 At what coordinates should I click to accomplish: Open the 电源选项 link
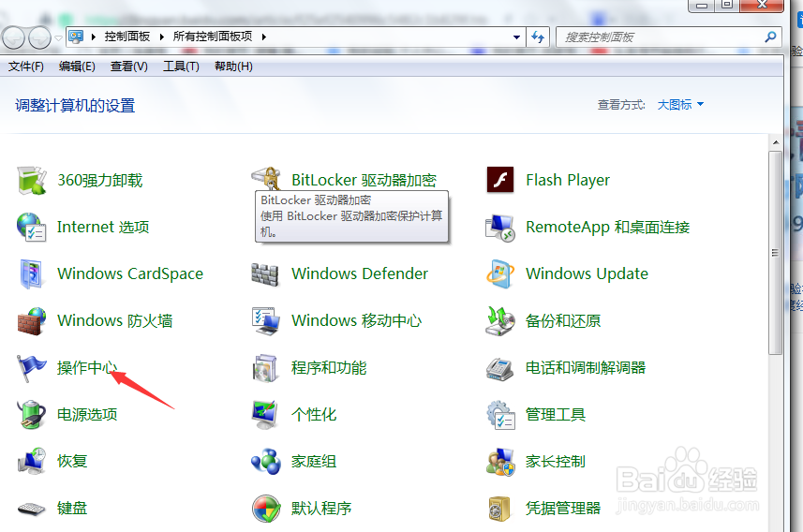click(87, 414)
